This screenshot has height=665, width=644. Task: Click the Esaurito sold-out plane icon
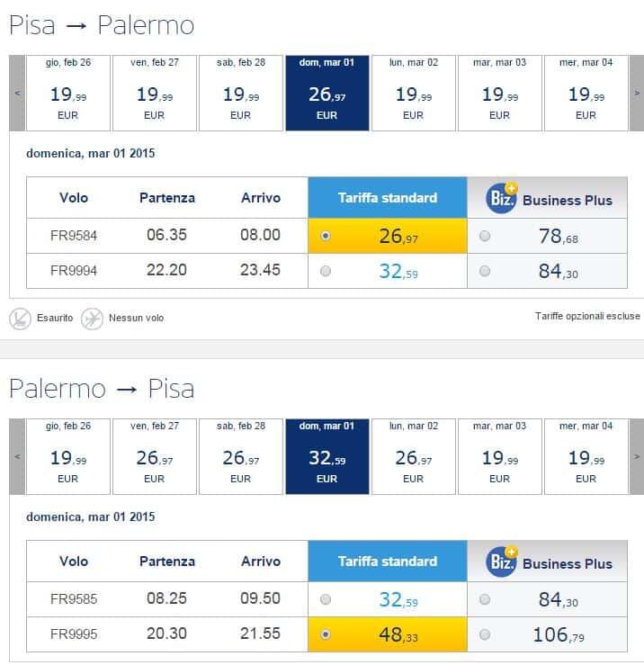(20, 318)
